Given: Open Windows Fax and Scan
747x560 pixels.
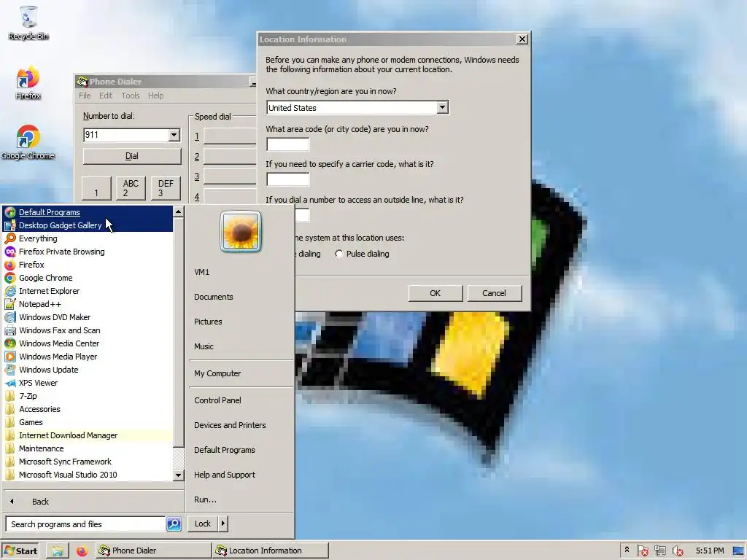Looking at the screenshot, I should click(88, 330).
